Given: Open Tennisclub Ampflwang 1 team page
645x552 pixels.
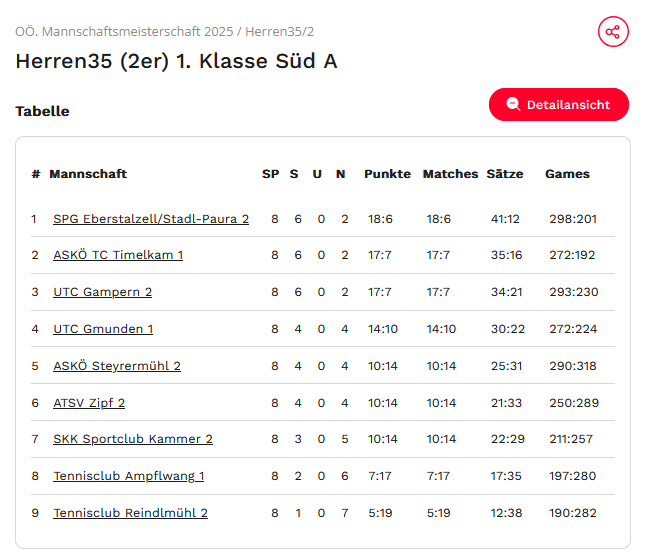Looking at the screenshot, I should coord(128,476).
